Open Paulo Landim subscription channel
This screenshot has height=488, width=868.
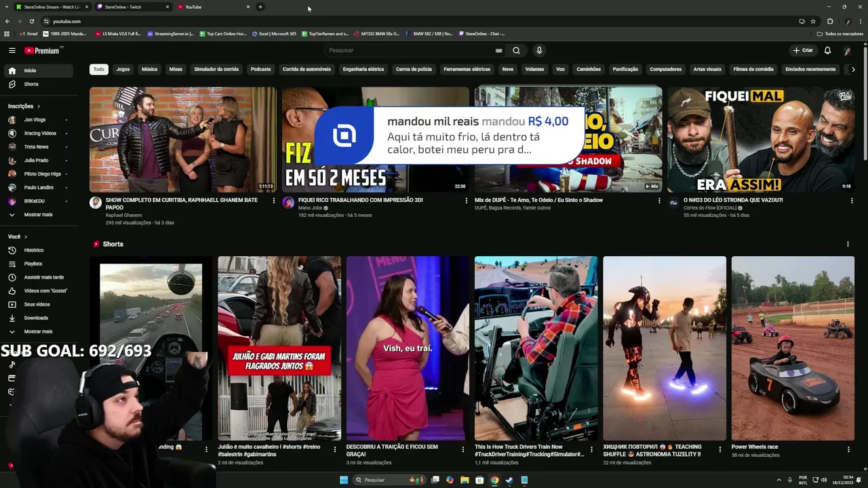(39, 188)
